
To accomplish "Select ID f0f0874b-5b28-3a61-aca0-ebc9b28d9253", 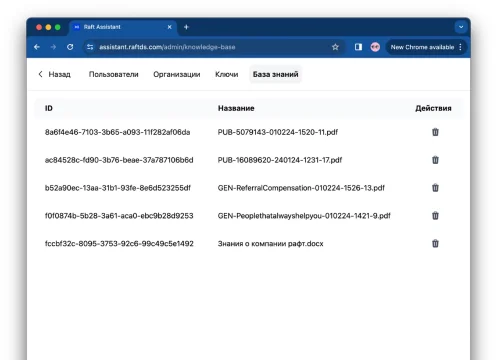I will 119,216.
